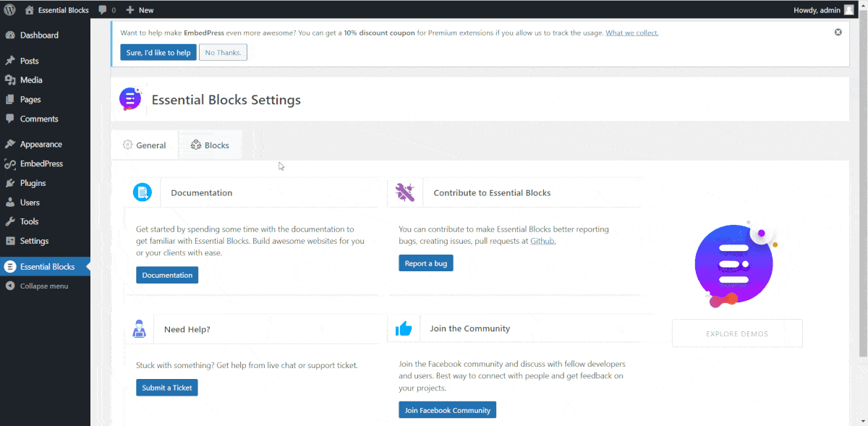This screenshot has height=426, width=868.
Task: Click the Need Help support agent icon
Action: click(140, 329)
